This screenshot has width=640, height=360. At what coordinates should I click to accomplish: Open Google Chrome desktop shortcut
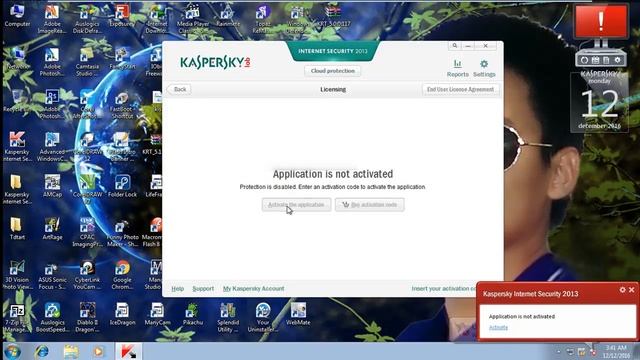[x=122, y=274]
